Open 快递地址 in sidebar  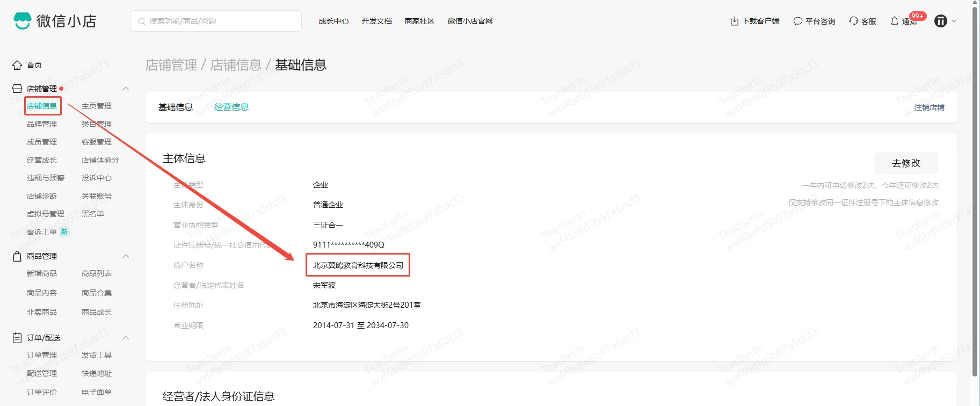[x=97, y=373]
